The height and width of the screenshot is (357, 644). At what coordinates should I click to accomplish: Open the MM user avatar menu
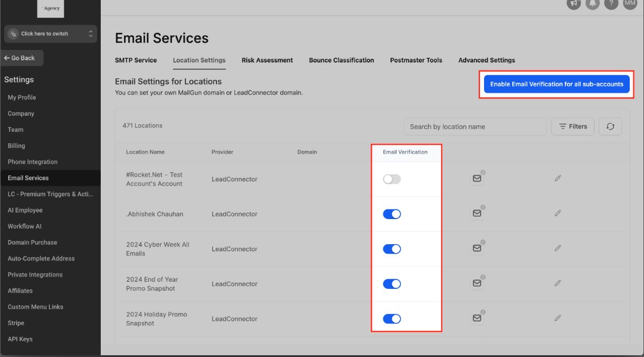tap(630, 3)
